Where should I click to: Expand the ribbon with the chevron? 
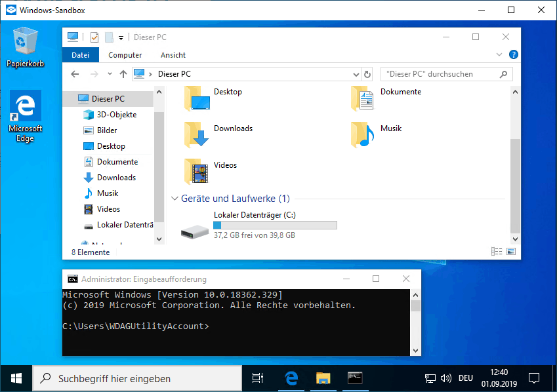tap(499, 54)
